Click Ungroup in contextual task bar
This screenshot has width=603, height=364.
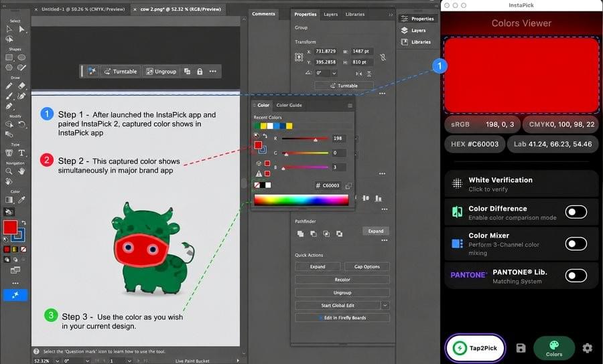[x=161, y=72]
